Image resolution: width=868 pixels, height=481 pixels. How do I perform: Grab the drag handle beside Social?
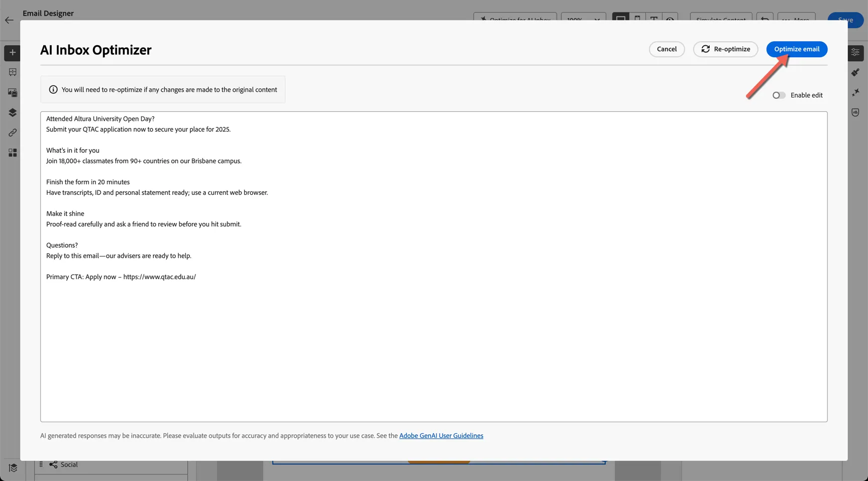coord(41,464)
